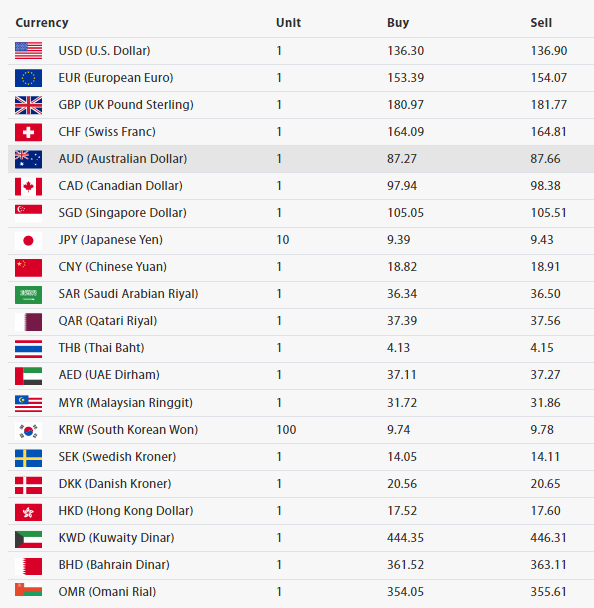Click the Swiss flag icon
Viewport: 594px width, 608px height.
click(x=28, y=132)
